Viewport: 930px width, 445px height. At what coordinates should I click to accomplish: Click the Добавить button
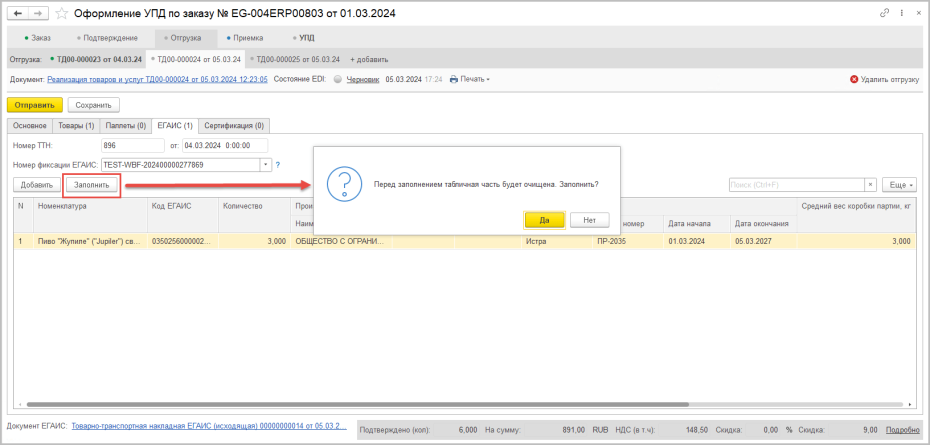tap(37, 185)
